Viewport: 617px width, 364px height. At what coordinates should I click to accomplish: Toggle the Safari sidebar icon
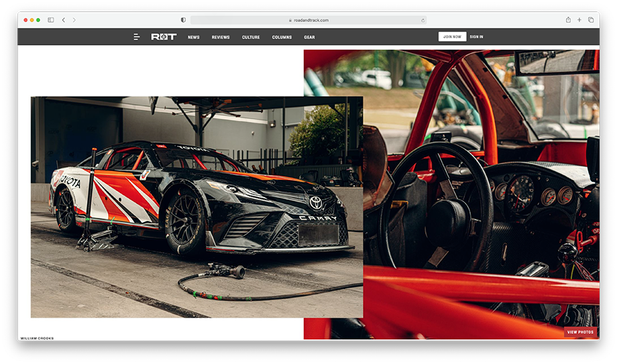point(51,20)
